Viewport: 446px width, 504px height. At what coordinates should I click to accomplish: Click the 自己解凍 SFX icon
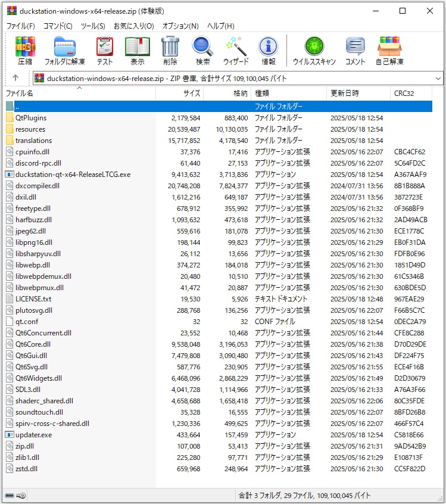tap(389, 46)
